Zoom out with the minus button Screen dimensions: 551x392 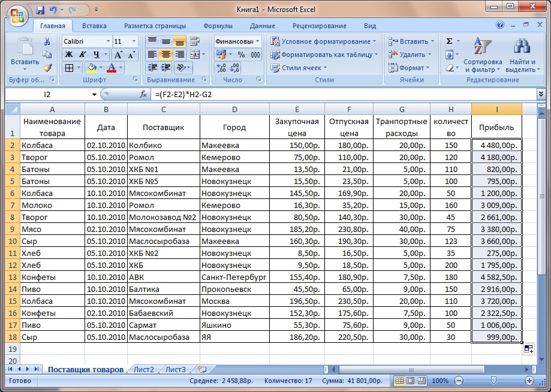coord(458,381)
